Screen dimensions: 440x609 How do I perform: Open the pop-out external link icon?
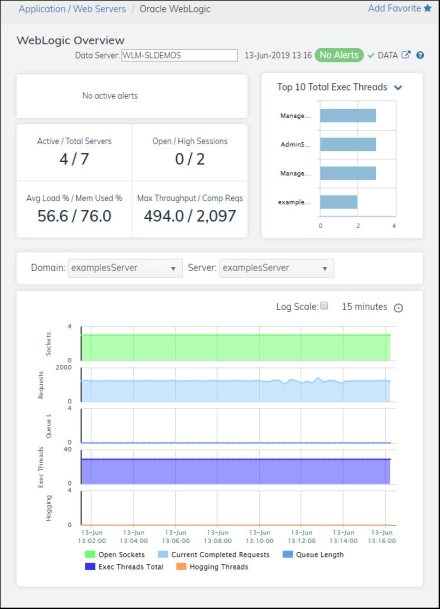(x=406, y=55)
